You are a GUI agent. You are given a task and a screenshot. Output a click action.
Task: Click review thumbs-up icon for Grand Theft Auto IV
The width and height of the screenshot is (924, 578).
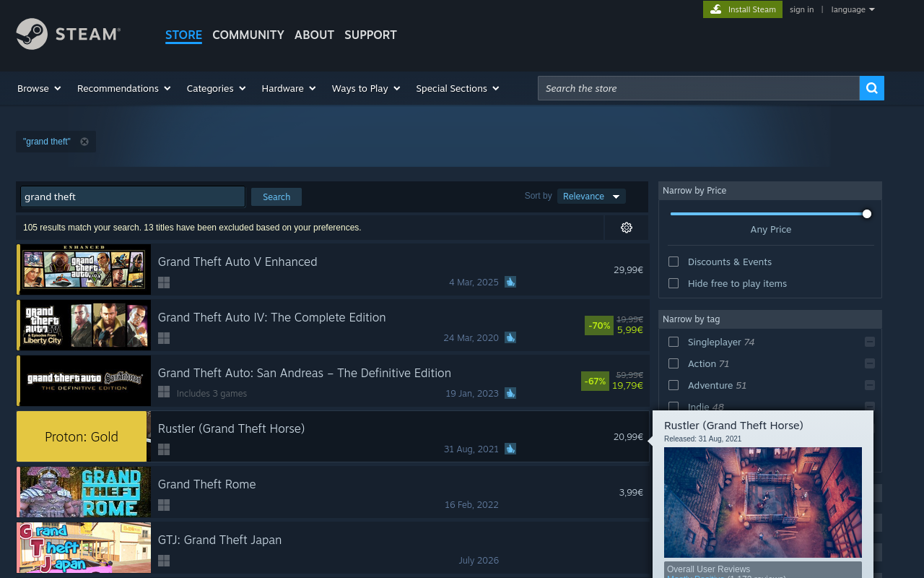pos(510,337)
